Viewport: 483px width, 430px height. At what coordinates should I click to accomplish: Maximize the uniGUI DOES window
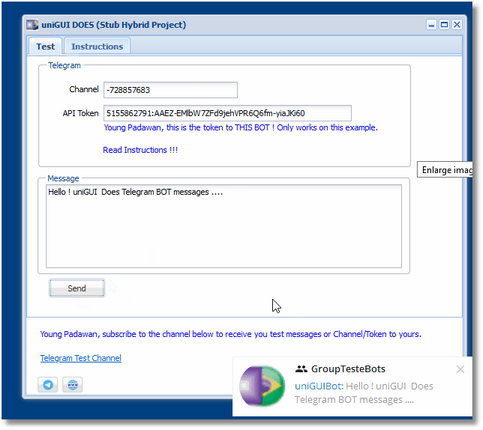point(444,25)
